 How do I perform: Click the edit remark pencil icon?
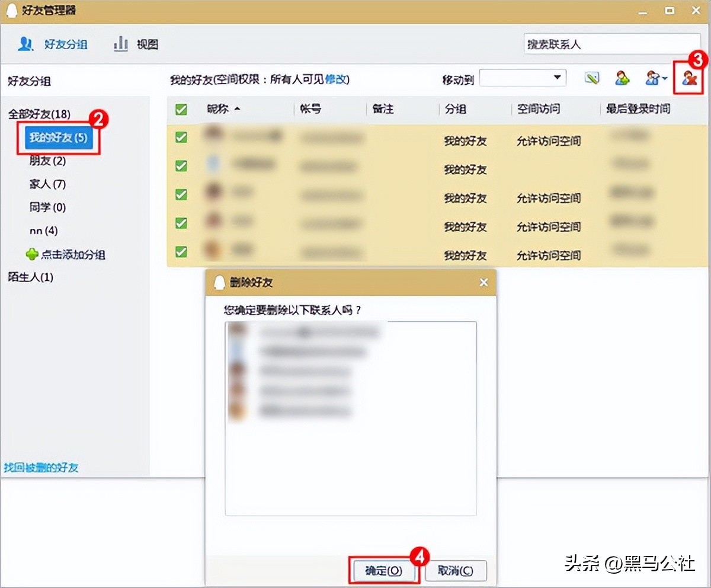click(591, 78)
